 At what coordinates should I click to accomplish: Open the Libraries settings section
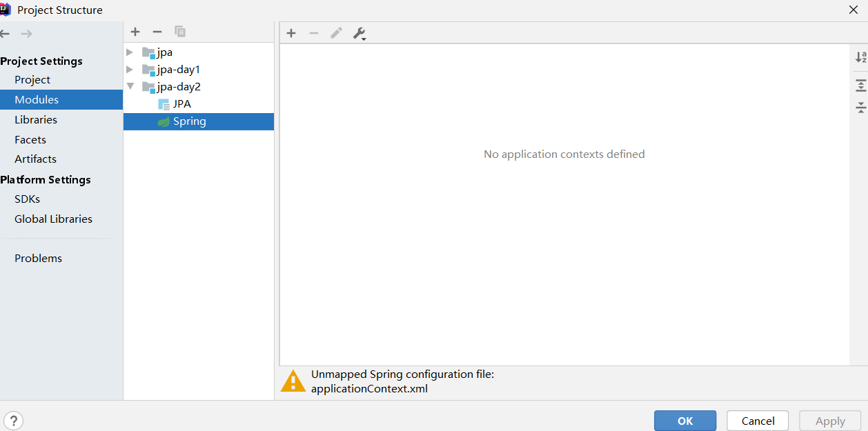pyautogui.click(x=36, y=119)
